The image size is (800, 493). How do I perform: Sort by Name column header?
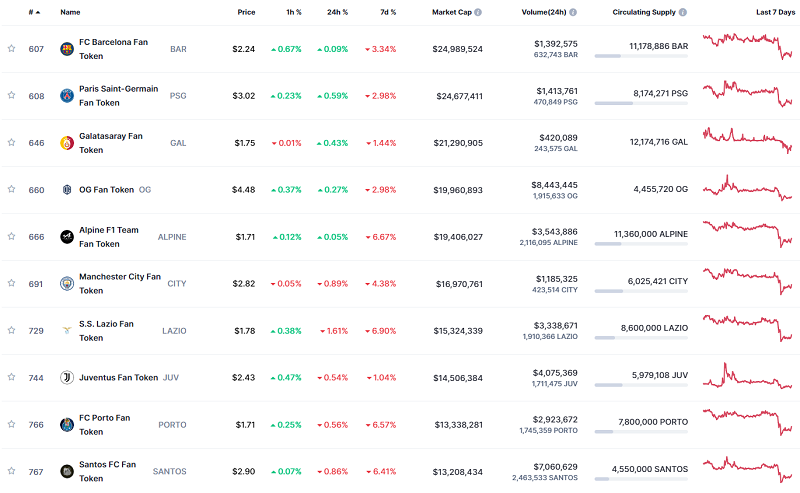tap(70, 12)
